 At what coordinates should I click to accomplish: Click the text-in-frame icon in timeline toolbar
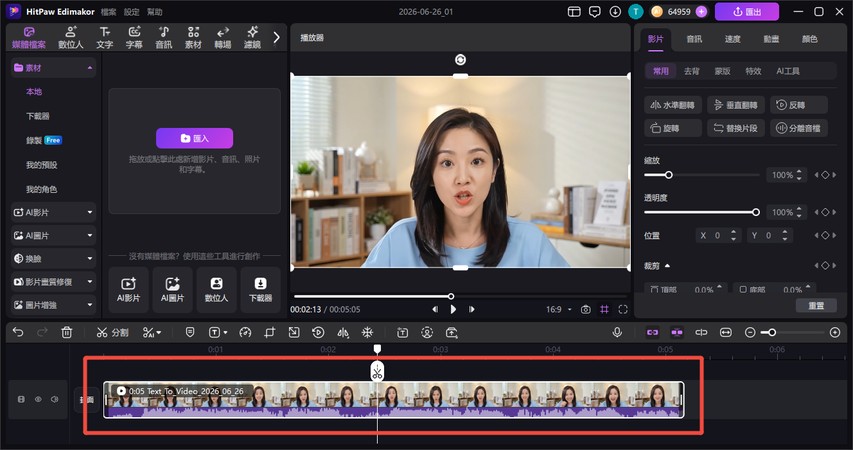[x=402, y=332]
